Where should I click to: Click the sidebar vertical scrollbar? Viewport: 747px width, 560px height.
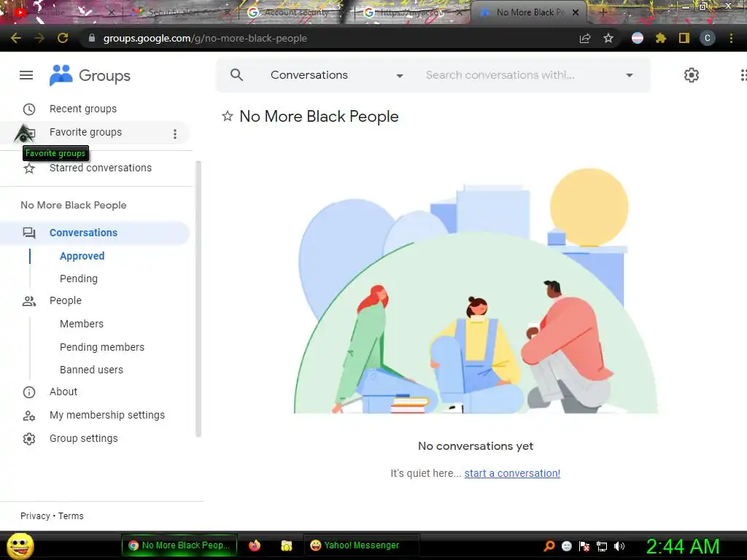(x=198, y=299)
